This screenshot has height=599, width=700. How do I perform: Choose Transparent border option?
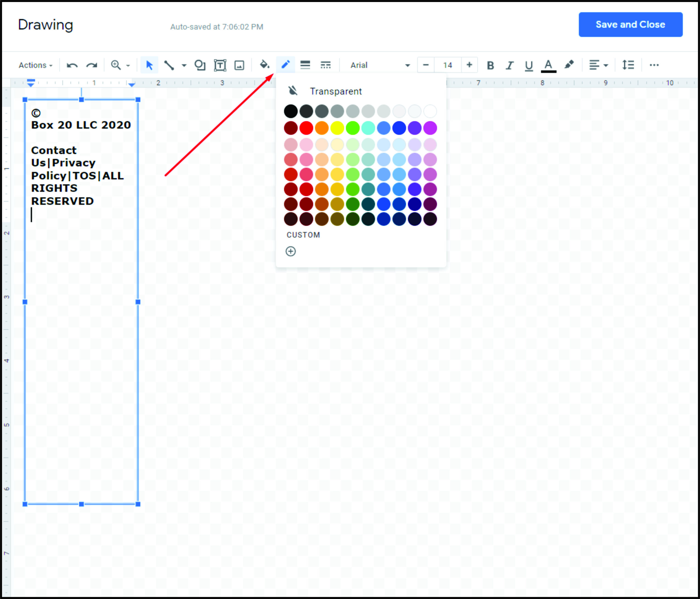[335, 91]
